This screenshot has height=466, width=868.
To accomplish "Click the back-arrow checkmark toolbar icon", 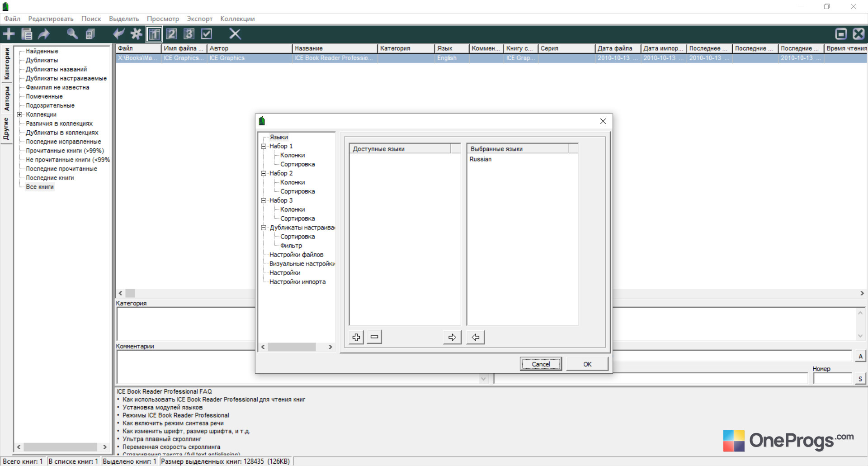I will (119, 34).
